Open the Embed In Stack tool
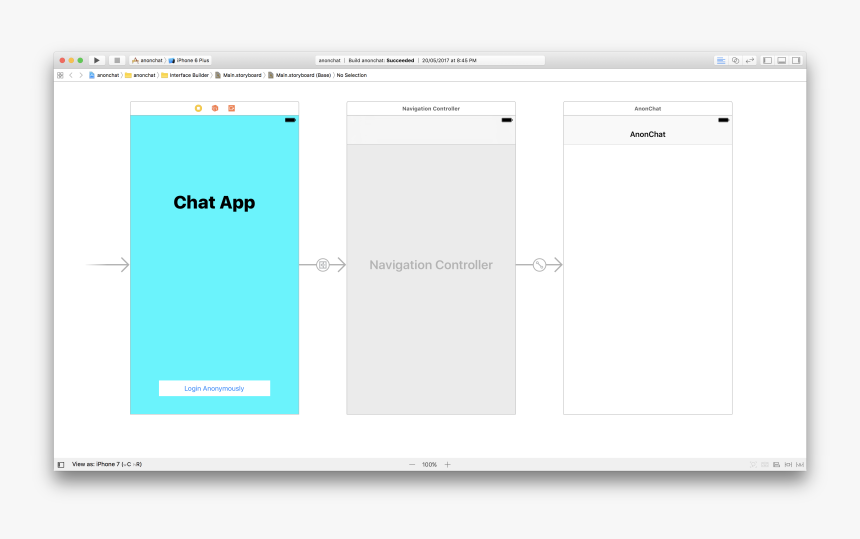This screenshot has height=539, width=860. tap(765, 464)
